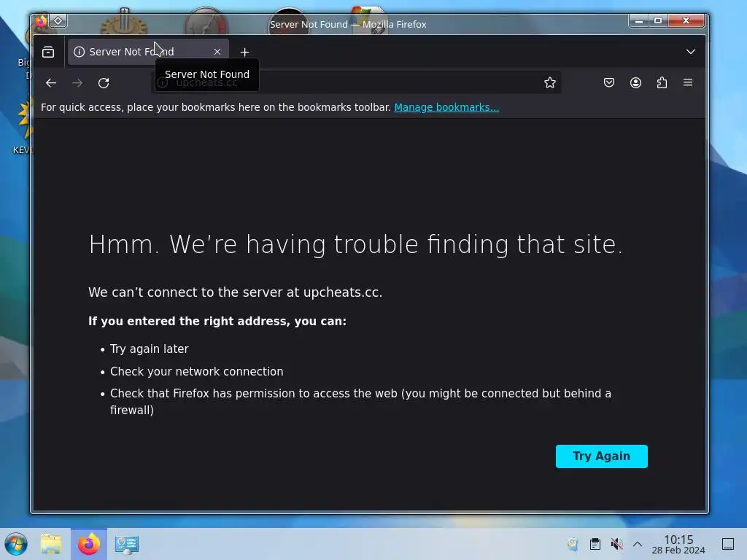Click show desktop button on taskbar
Screen dimensions: 747x560
pos(728,544)
